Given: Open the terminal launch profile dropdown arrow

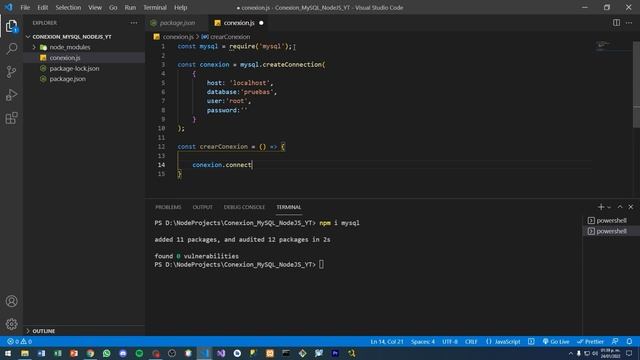Looking at the screenshot, I should point(609,207).
